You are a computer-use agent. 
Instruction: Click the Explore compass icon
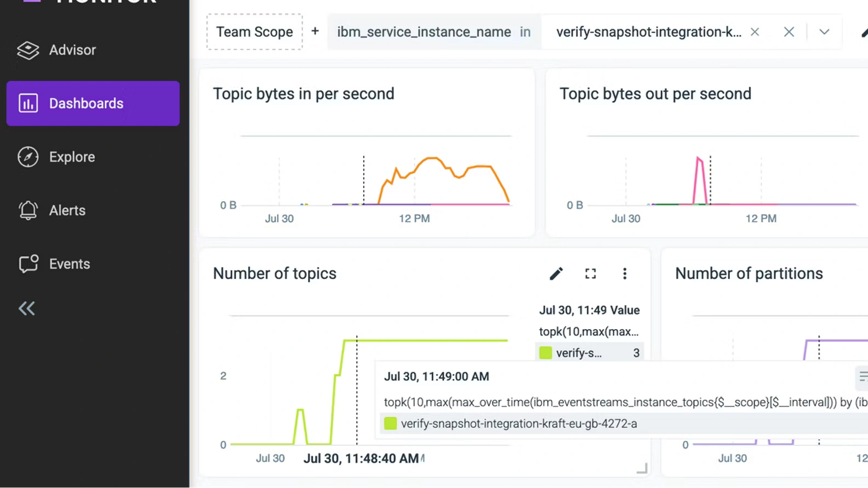28,157
